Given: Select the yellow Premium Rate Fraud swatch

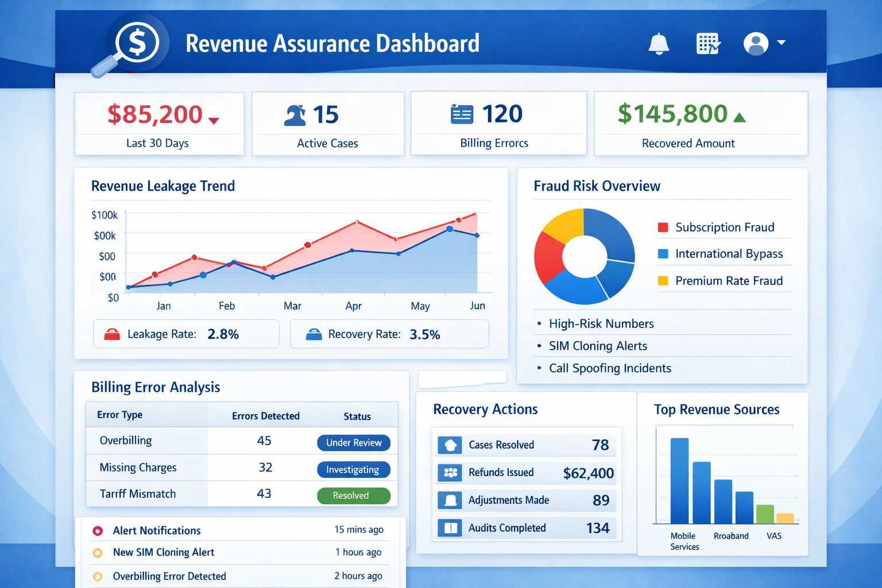Looking at the screenshot, I should (663, 281).
